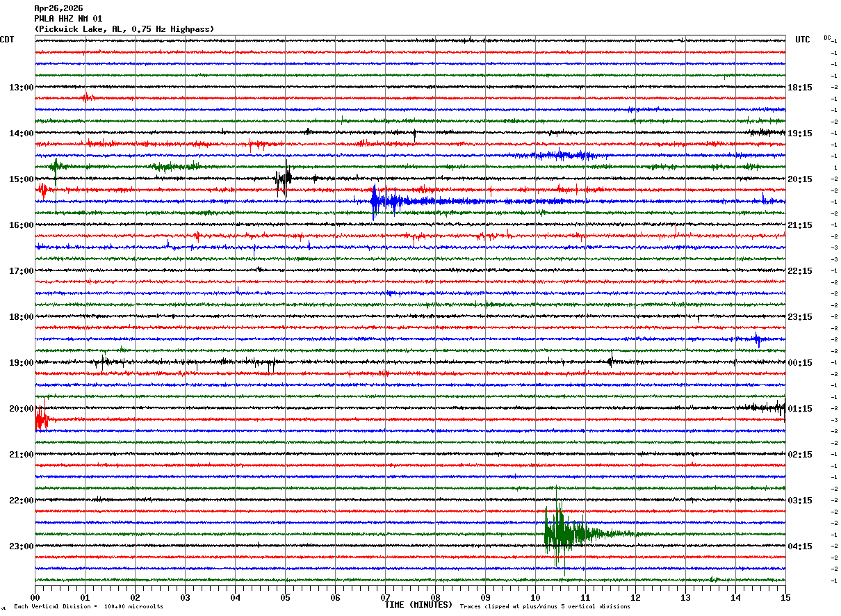The width and height of the screenshot is (841, 616).
Task: Click the minute 03 axis tick label
Action: coord(185,597)
